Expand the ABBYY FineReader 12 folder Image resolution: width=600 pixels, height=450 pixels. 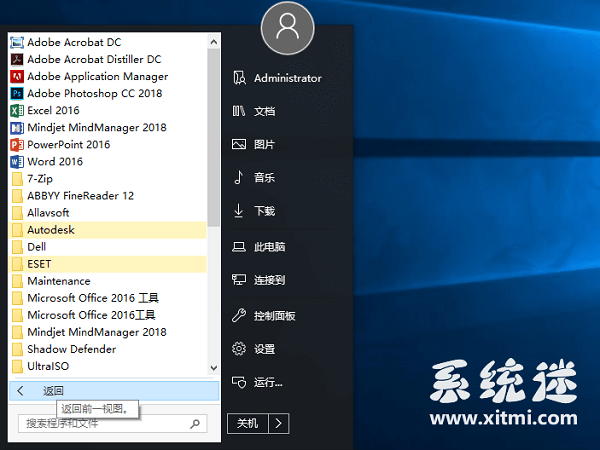(108, 196)
